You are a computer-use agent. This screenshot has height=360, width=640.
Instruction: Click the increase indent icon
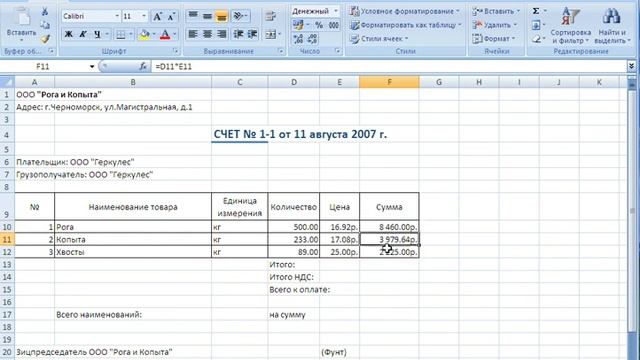pyautogui.click(x=253, y=34)
